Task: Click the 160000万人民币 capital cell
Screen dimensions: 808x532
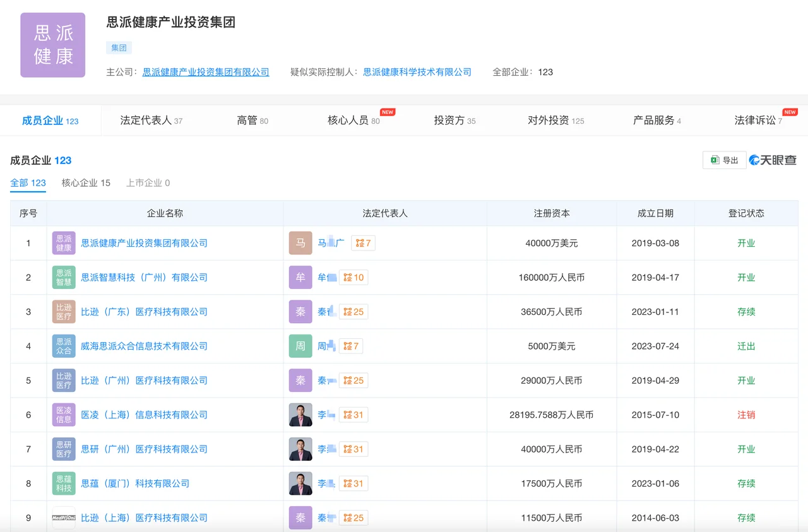Action: (550, 277)
